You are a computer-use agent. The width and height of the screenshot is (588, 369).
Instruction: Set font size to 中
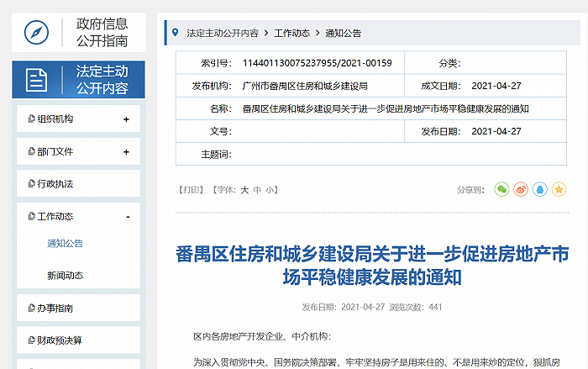257,190
